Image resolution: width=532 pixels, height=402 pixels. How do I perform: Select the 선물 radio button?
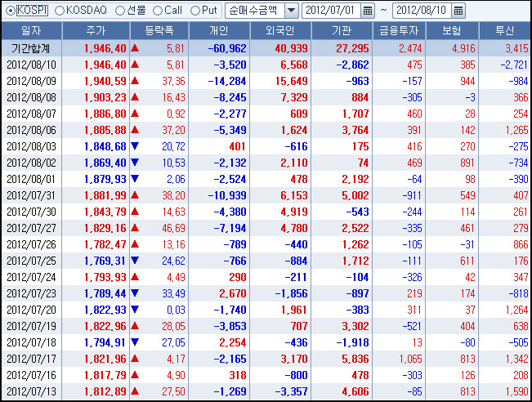(120, 11)
